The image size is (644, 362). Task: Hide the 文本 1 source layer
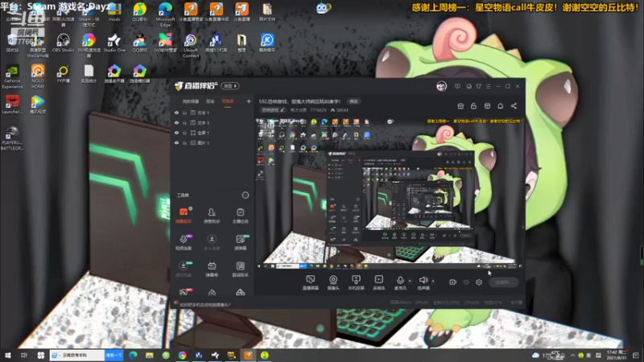(x=176, y=113)
